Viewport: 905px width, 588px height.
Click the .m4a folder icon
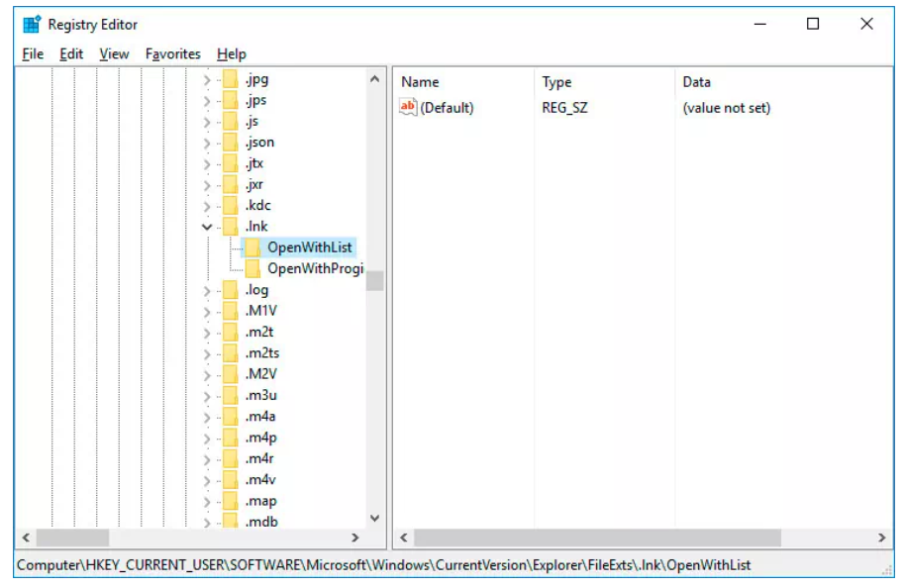click(x=231, y=416)
